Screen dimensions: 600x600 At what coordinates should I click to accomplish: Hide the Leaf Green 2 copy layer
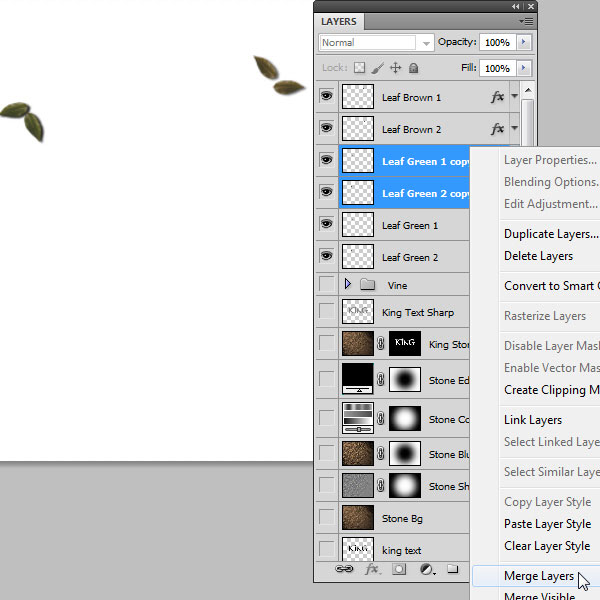pos(326,192)
